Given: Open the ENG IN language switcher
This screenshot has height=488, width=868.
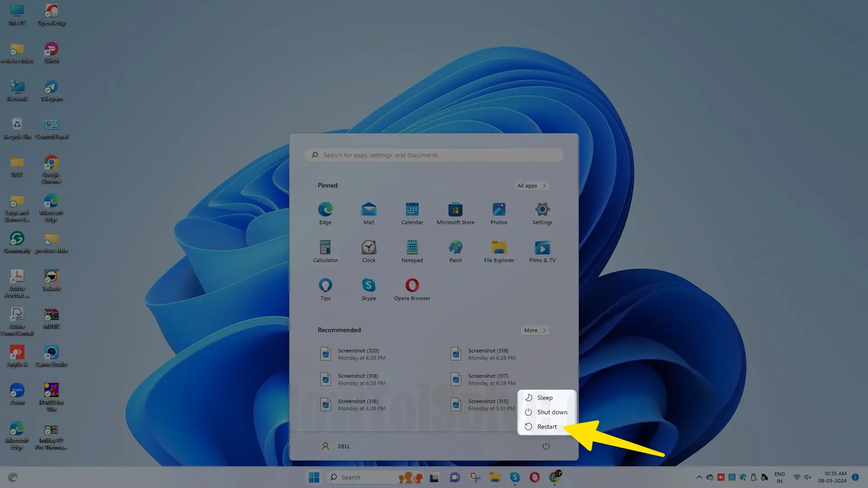Looking at the screenshot, I should (779, 477).
